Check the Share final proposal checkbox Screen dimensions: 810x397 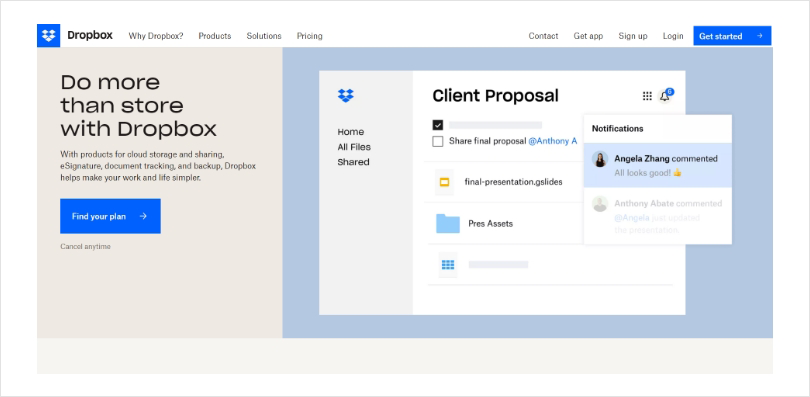tap(438, 141)
